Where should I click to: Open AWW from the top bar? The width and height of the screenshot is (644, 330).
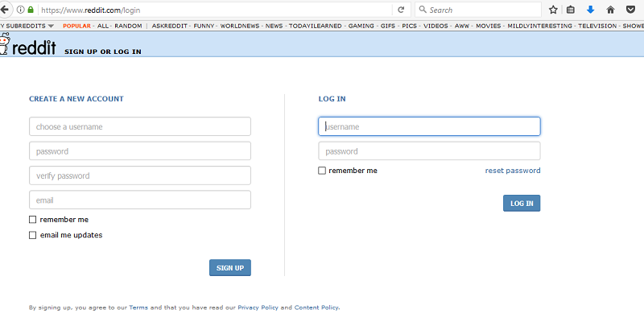pyautogui.click(x=462, y=26)
